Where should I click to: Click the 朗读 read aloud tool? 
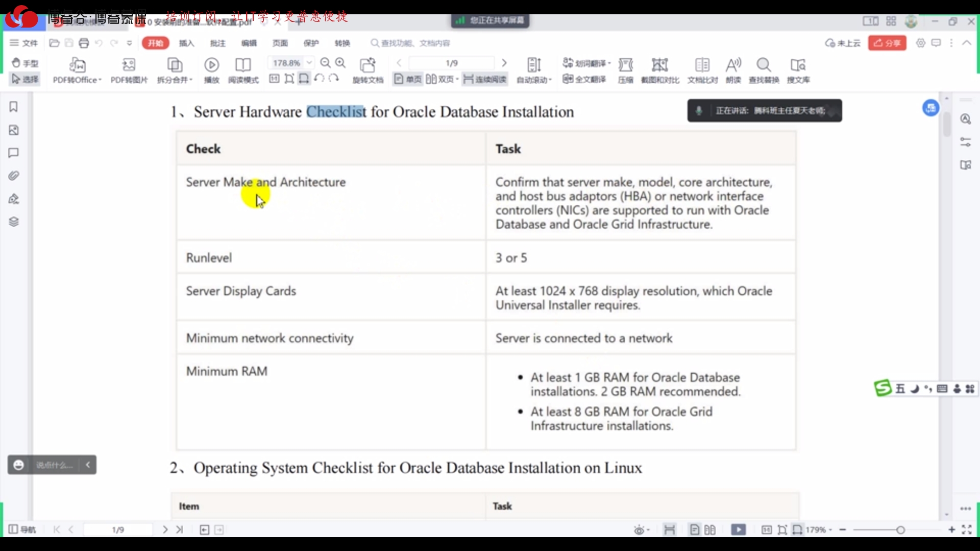(733, 70)
